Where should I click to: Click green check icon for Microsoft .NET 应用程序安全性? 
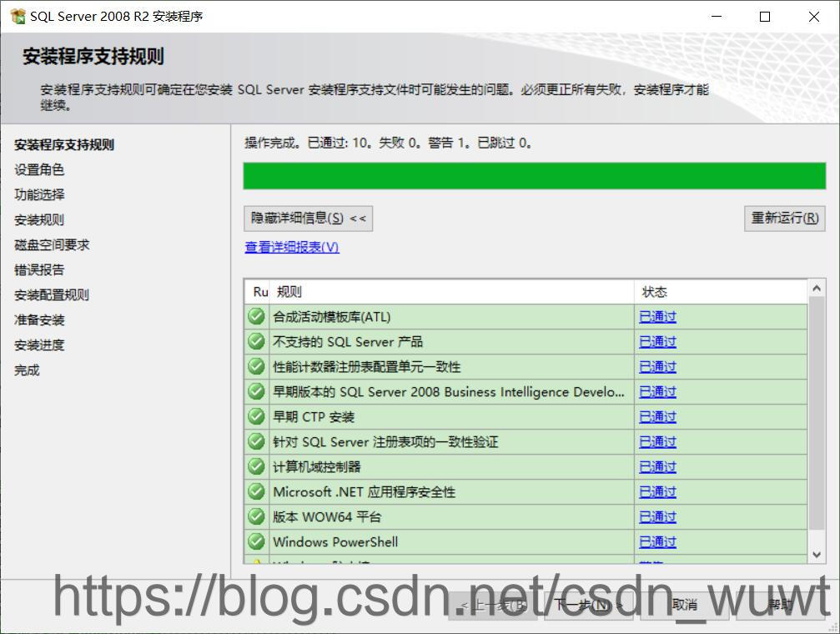click(257, 491)
